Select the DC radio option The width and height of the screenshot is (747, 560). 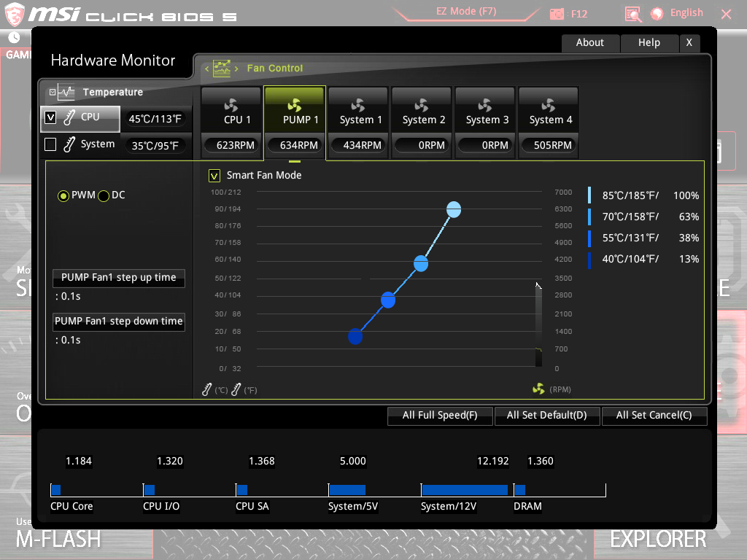tap(104, 195)
